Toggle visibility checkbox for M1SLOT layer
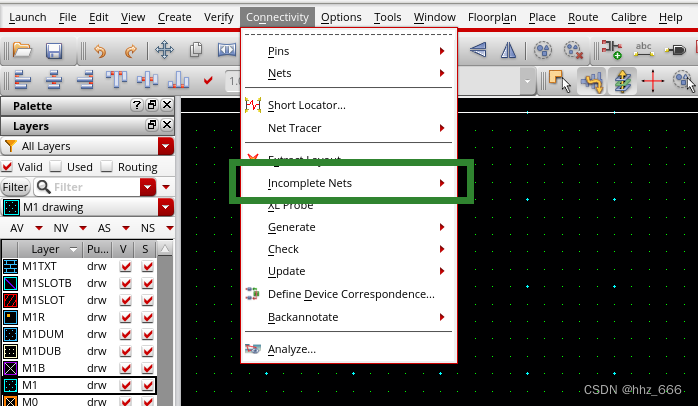Image resolution: width=698 pixels, height=406 pixels. (125, 300)
